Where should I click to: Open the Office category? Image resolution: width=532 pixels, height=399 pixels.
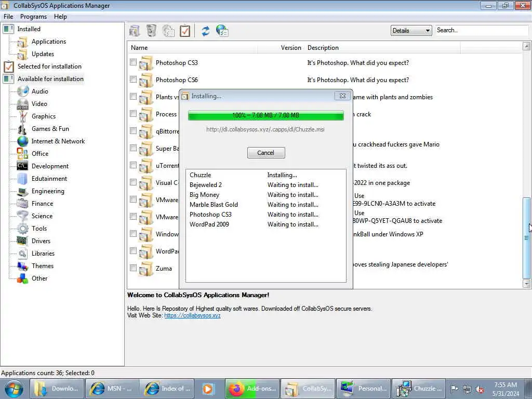point(40,154)
